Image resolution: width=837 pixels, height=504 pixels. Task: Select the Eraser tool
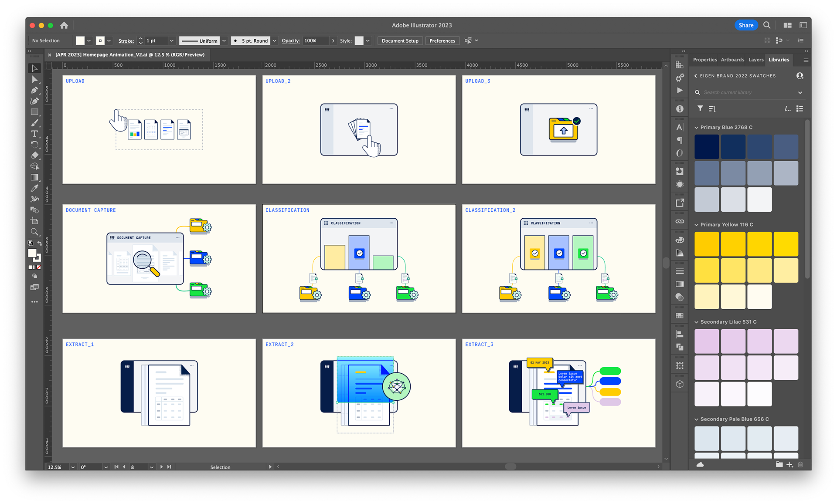pyautogui.click(x=34, y=156)
